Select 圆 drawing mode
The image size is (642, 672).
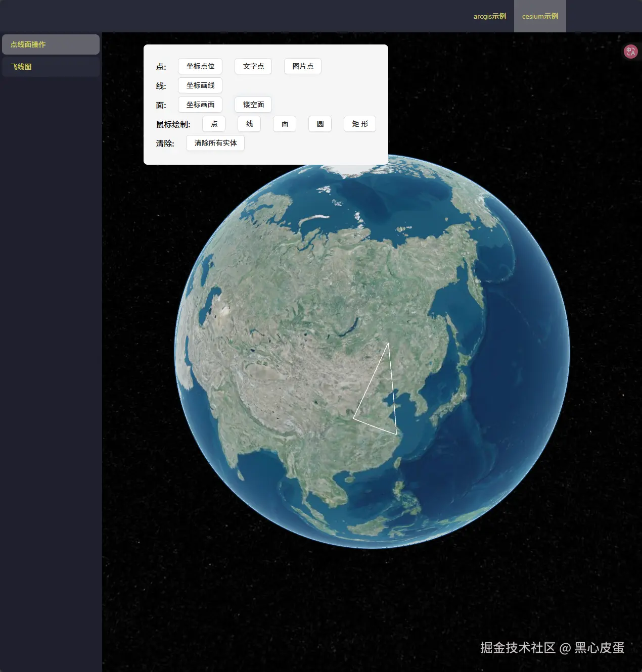319,124
